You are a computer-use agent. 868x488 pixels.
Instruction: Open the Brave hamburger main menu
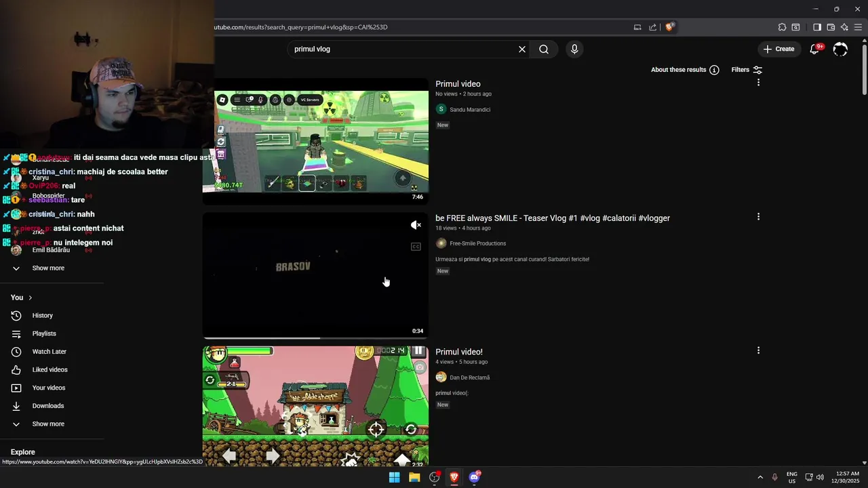click(x=858, y=27)
